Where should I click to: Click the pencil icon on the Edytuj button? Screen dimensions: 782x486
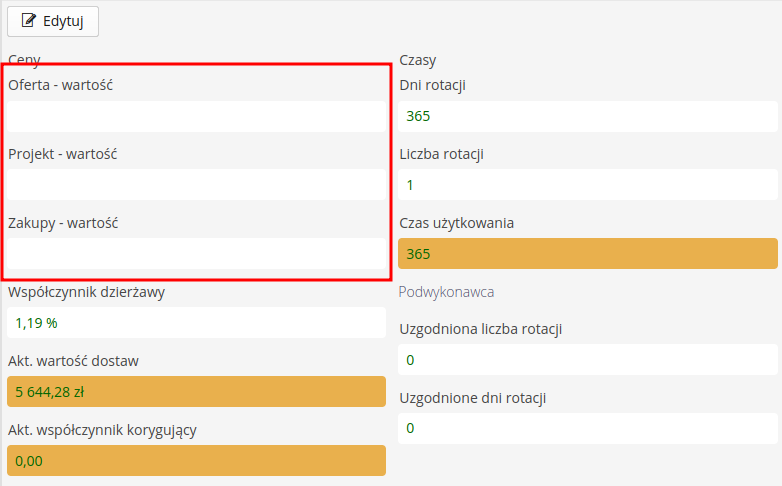tap(29, 20)
